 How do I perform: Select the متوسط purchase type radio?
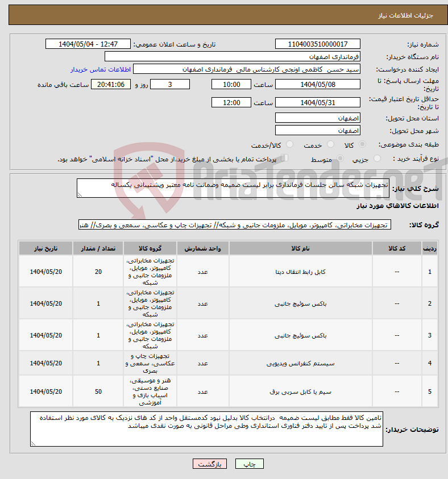point(340,159)
